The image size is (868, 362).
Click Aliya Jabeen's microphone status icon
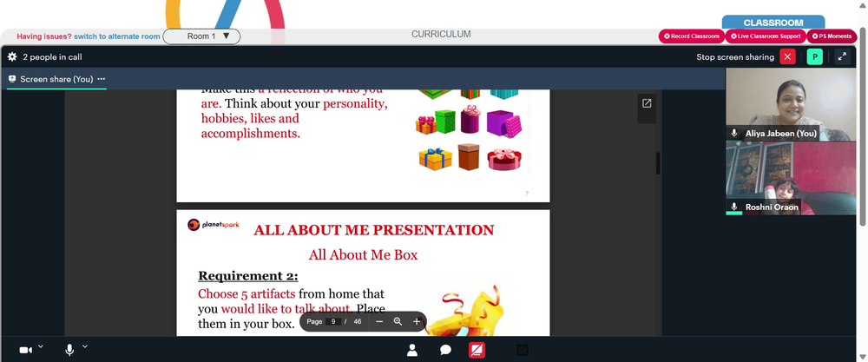pos(734,134)
